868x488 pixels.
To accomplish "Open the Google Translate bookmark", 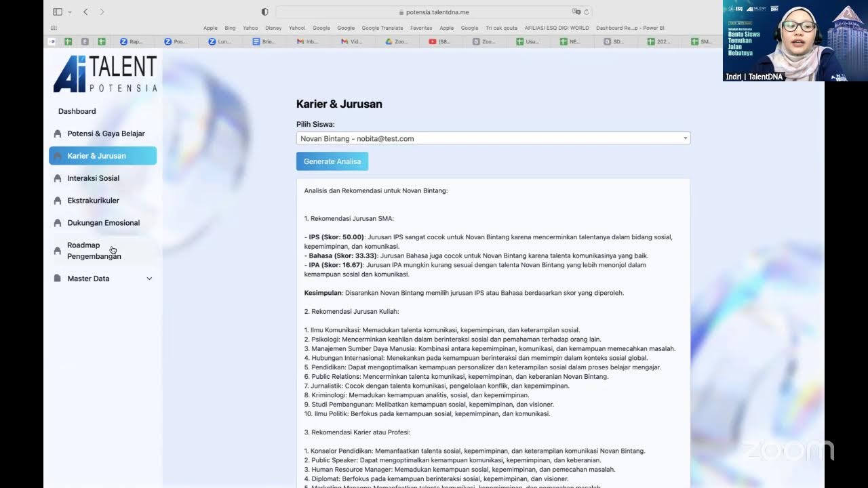I will pos(382,28).
